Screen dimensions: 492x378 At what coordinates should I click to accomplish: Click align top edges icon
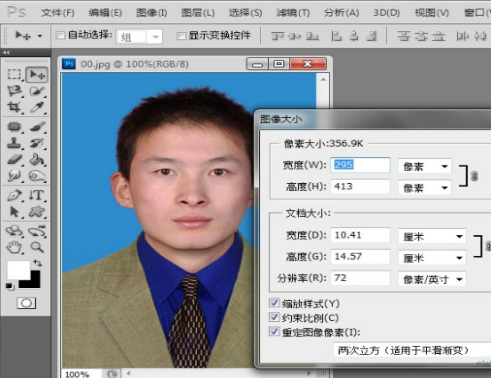277,35
